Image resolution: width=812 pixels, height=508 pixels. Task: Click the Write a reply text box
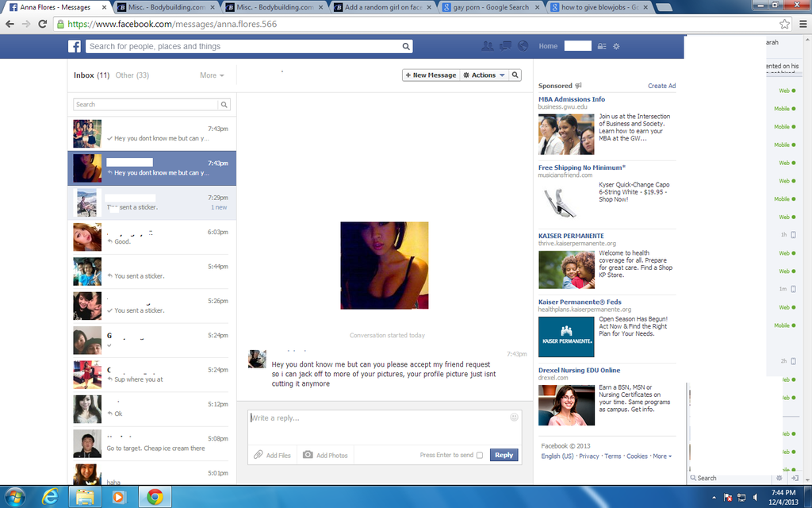click(x=385, y=426)
